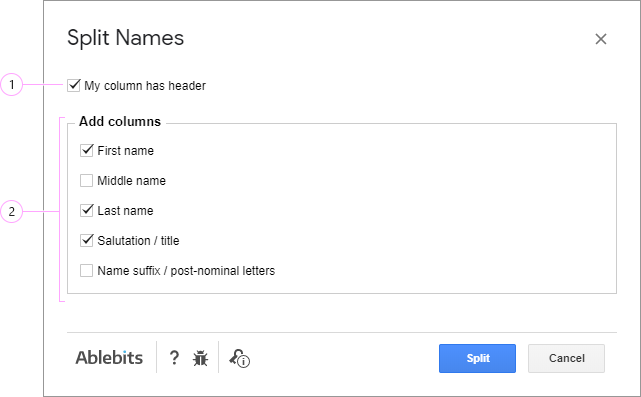Click the circled number 2 callout
This screenshot has height=397, width=641.
coord(11,211)
